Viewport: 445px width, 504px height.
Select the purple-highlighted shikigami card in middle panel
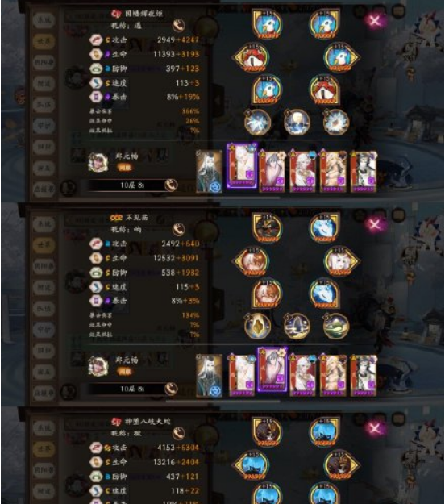[x=272, y=369]
